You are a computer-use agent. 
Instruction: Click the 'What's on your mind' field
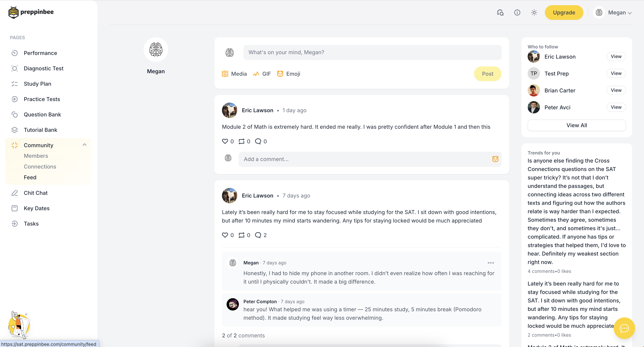pyautogui.click(x=372, y=52)
